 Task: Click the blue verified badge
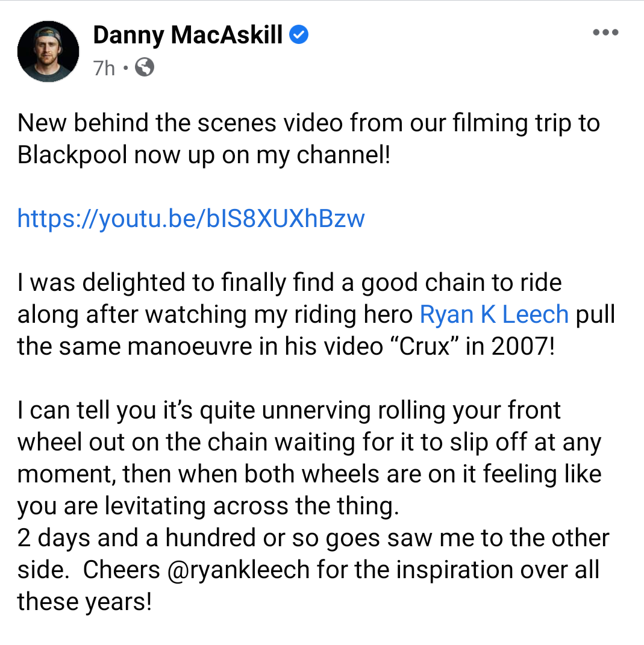299,36
